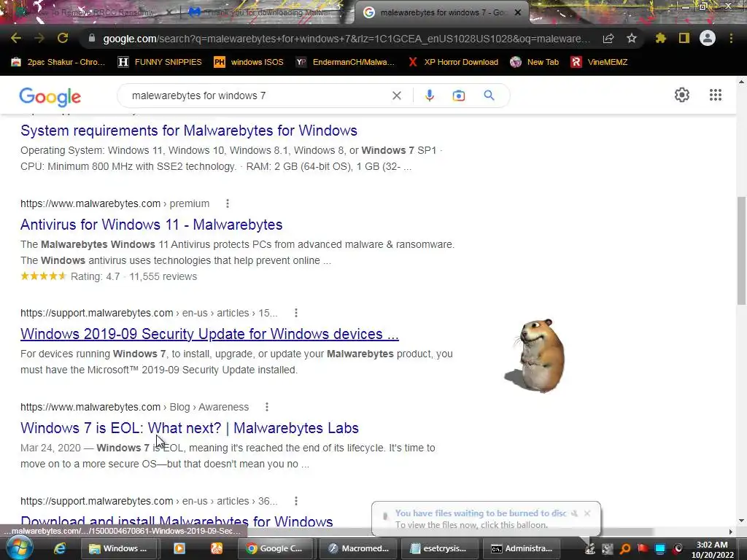Open the Chrome three-dot menu

click(731, 39)
